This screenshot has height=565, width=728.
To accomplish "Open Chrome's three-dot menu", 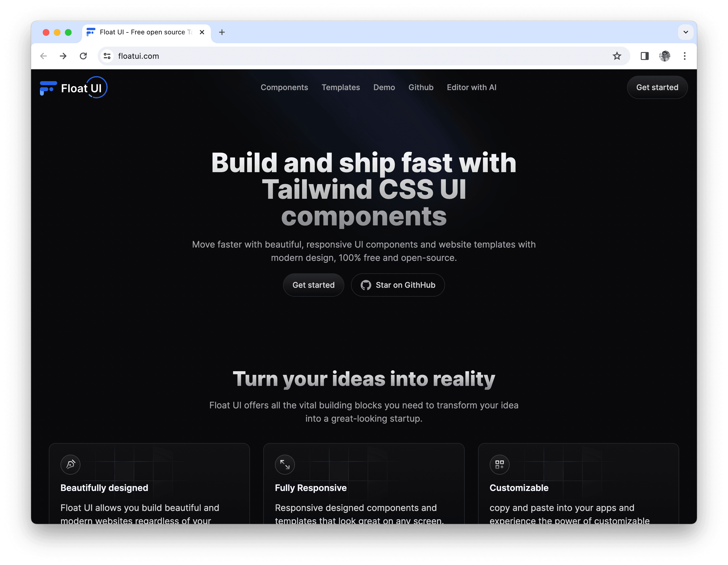I will [x=685, y=56].
